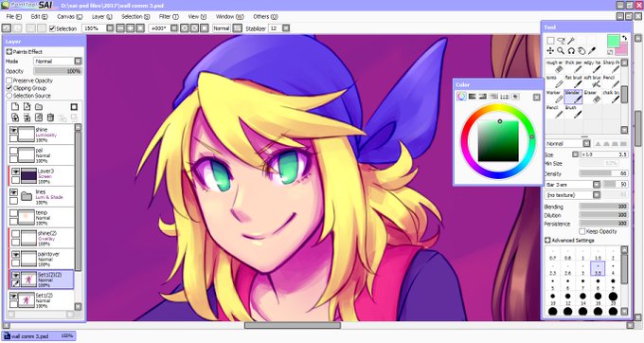The width and height of the screenshot is (644, 343).
Task: Choose the Brush preset in last row
Action: [x=574, y=111]
